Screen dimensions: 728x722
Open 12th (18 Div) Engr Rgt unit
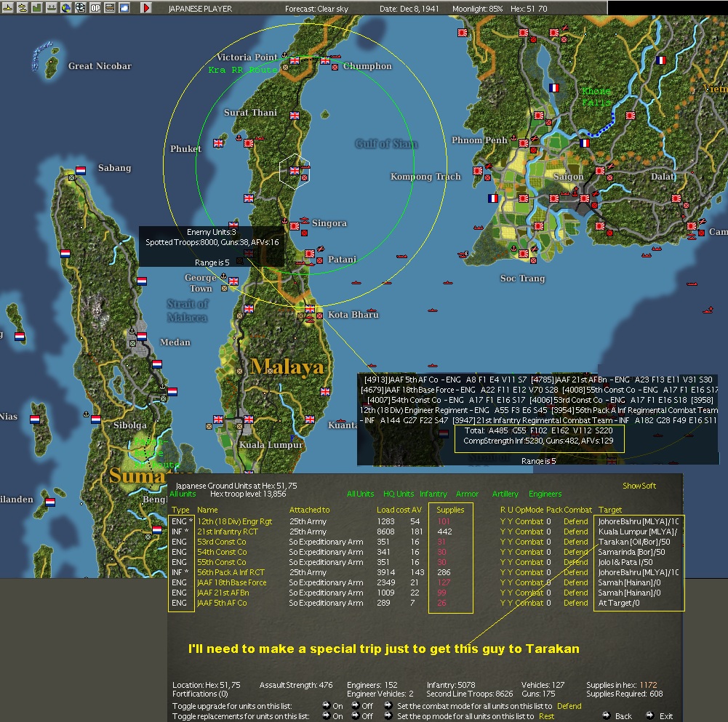234,521
